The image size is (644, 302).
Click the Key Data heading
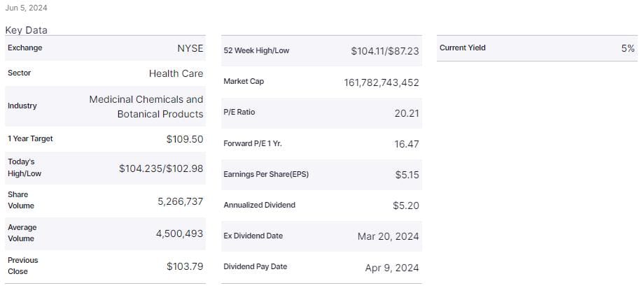click(26, 30)
